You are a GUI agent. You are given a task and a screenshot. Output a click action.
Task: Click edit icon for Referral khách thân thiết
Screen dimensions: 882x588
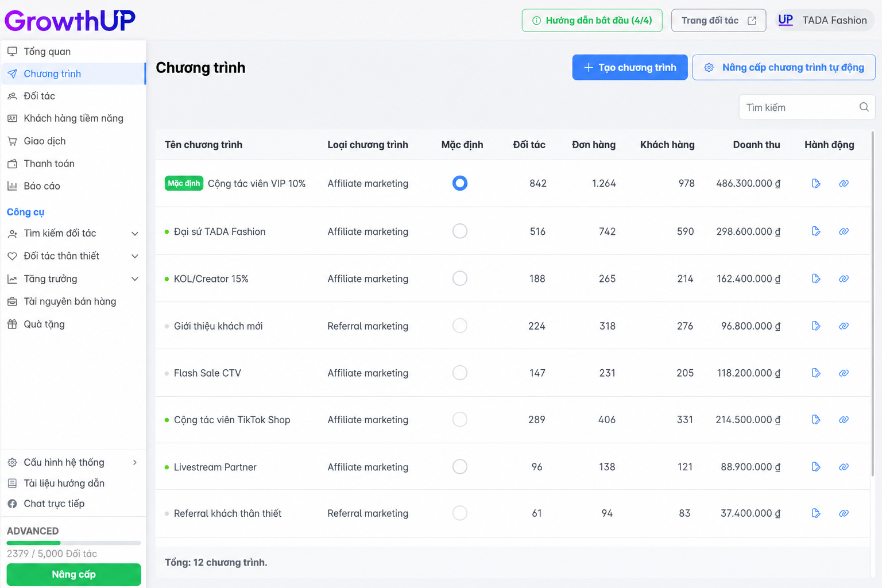tap(816, 513)
